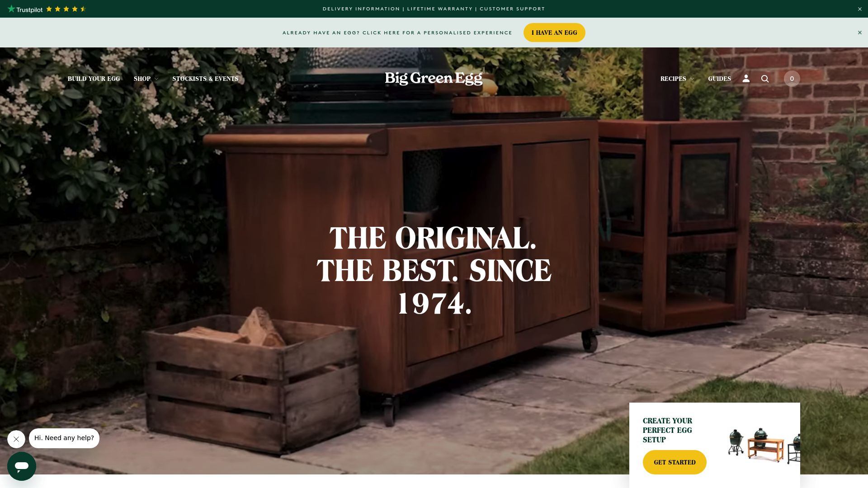Click the Get Started button

click(675, 462)
